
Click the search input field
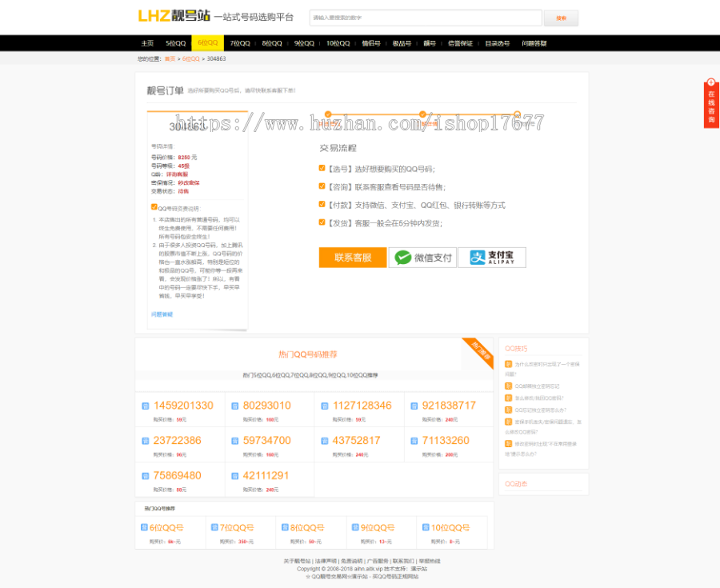[x=428, y=17]
